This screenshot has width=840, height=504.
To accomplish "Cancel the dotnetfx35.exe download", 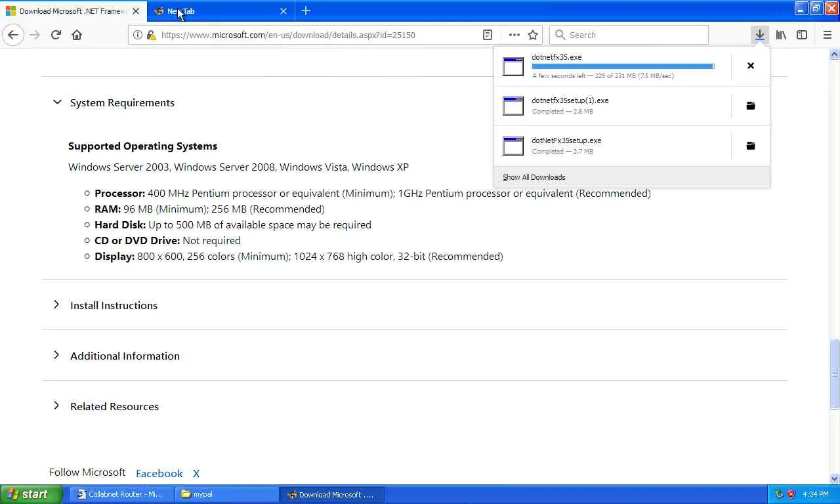I will [x=751, y=66].
